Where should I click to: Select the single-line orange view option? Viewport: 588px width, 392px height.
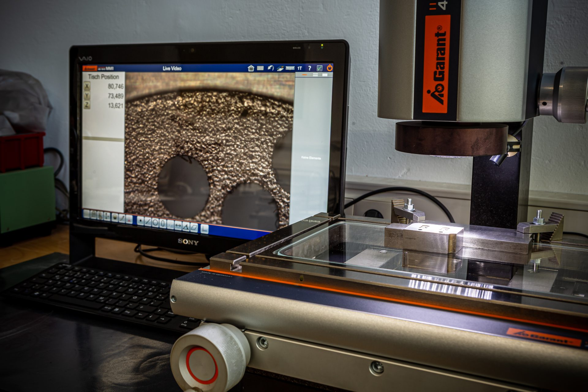pyautogui.click(x=305, y=75)
